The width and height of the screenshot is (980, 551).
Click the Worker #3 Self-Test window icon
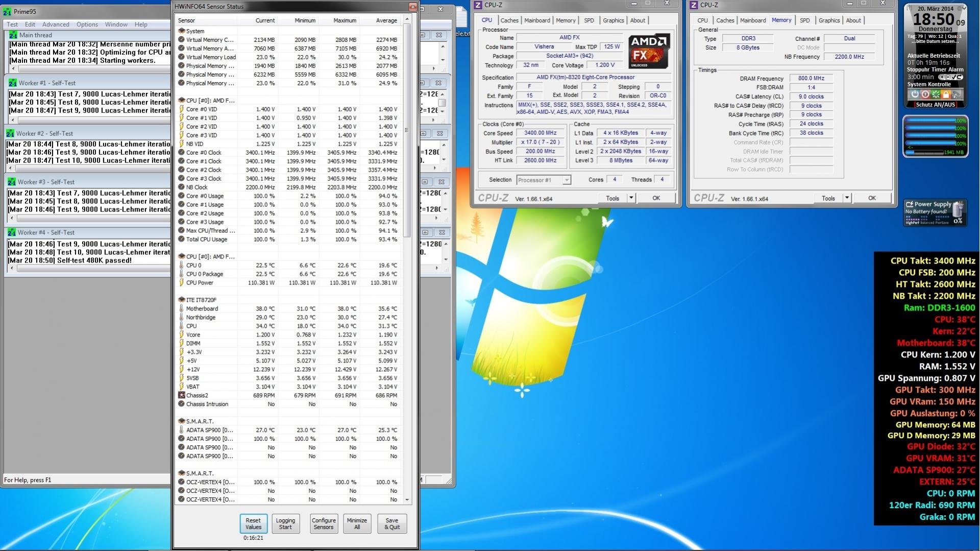pyautogui.click(x=12, y=182)
